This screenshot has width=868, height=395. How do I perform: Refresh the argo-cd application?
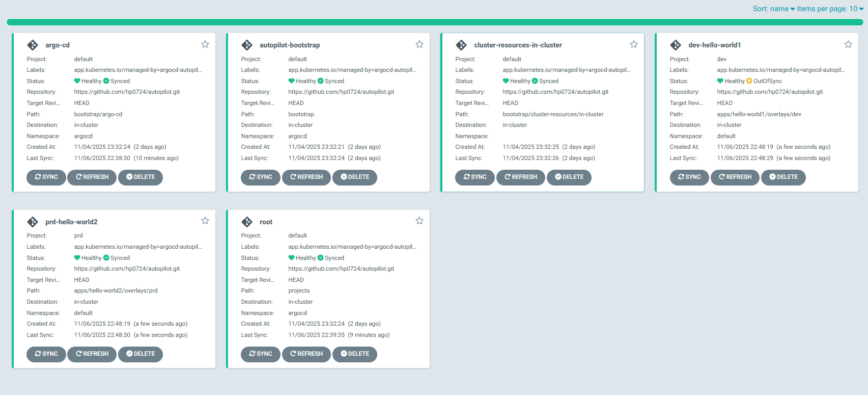[x=92, y=177]
